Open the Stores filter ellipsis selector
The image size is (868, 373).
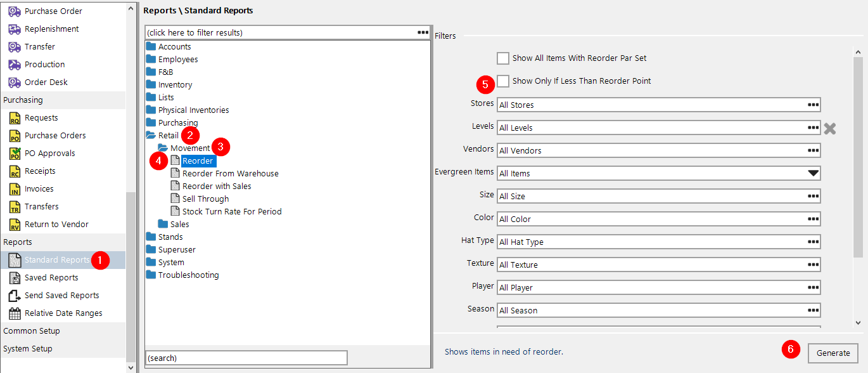[x=814, y=105]
